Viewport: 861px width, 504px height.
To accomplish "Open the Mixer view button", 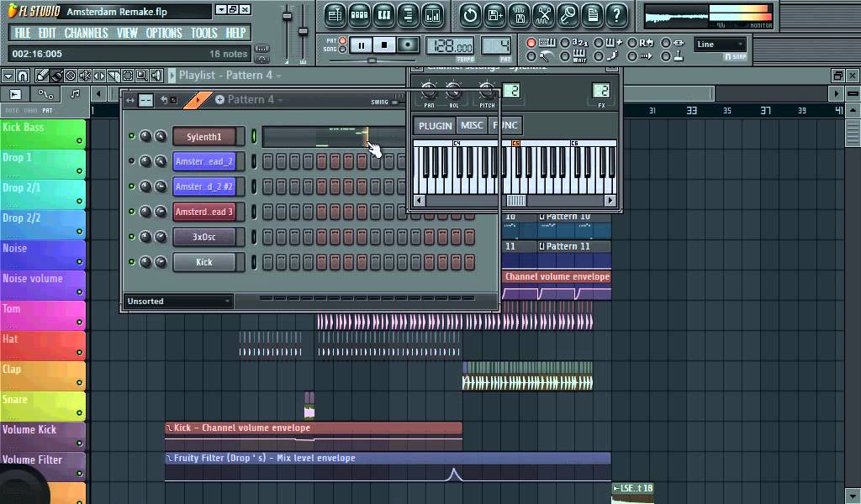I will click(433, 15).
